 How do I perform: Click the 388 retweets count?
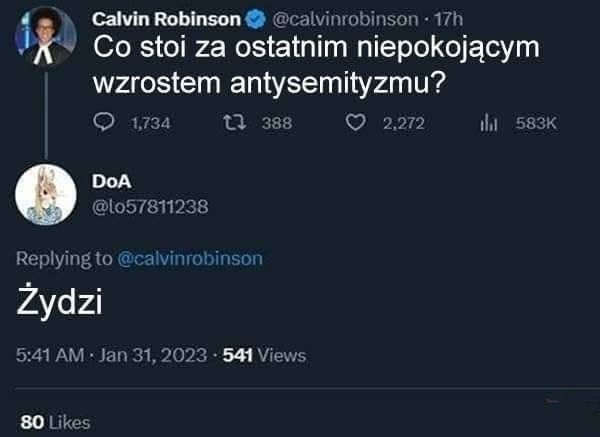[275, 123]
